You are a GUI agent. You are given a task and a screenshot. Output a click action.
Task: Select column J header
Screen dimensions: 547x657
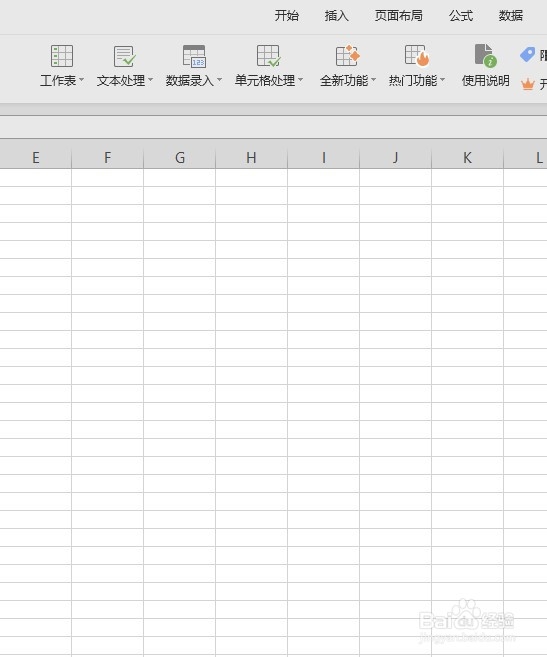(395, 158)
